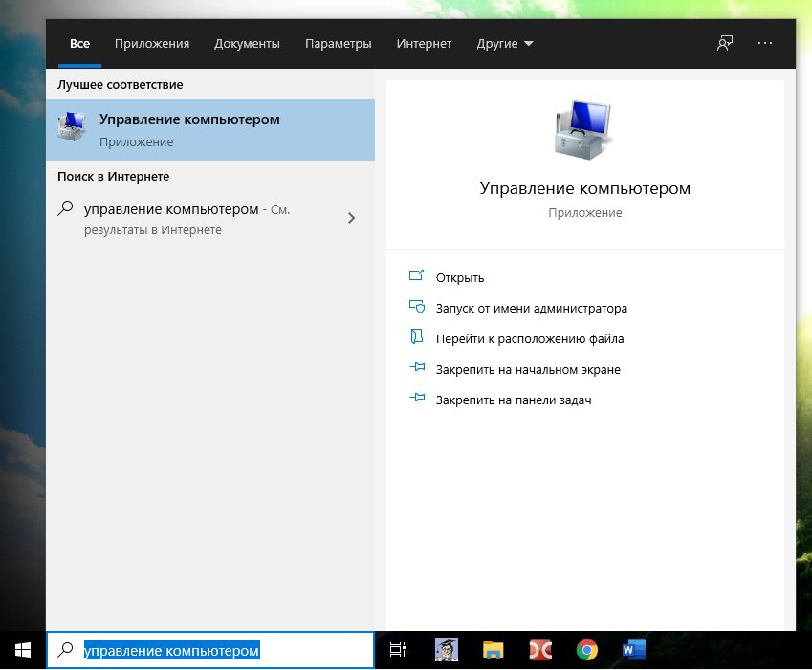The width and height of the screenshot is (812, 670).
Task: Open the three-dots options menu
Action: coord(765,43)
